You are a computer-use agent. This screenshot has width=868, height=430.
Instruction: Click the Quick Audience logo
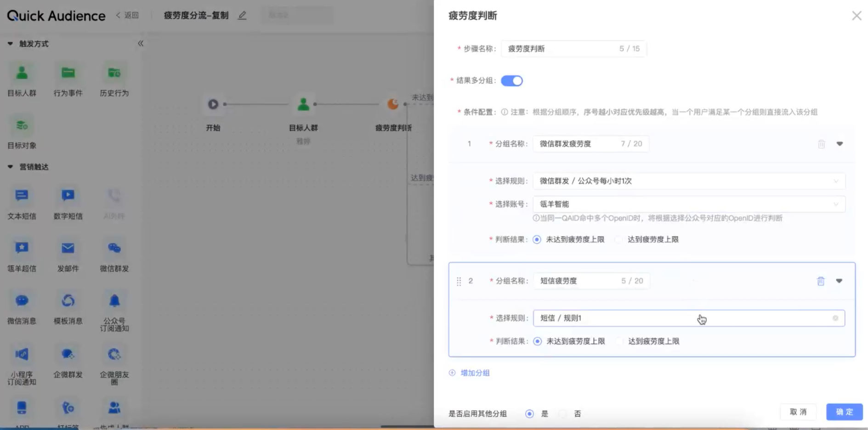click(56, 16)
